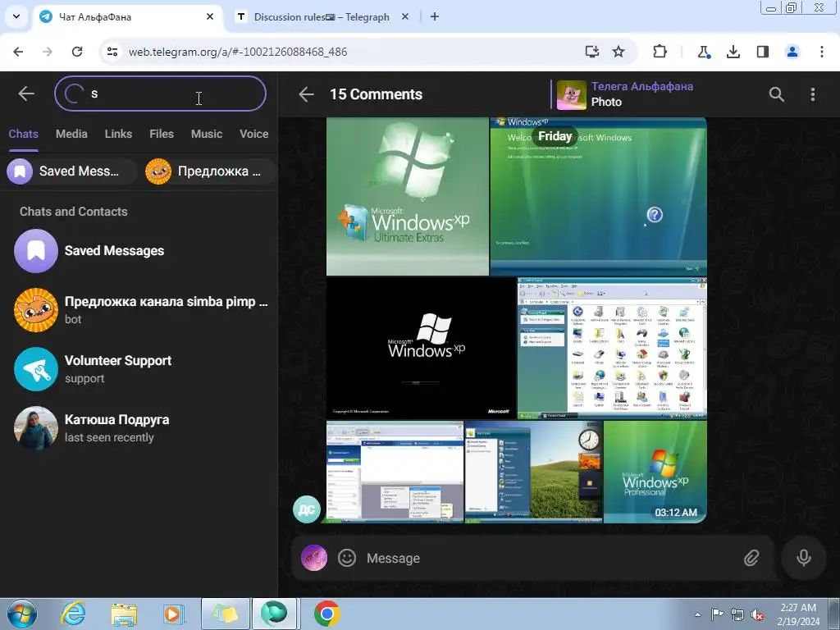Screen dimensions: 840x630
Task: Click the ДС sender avatar
Action: (307, 509)
